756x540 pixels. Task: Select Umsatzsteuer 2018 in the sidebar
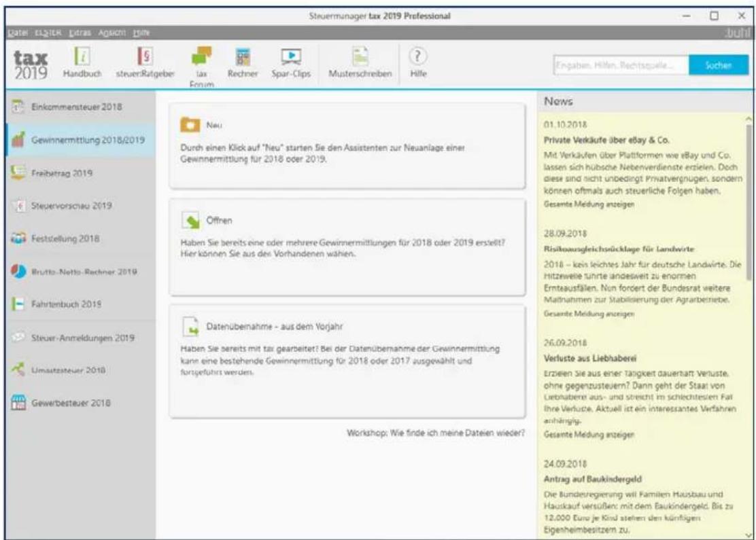pyautogui.click(x=81, y=370)
